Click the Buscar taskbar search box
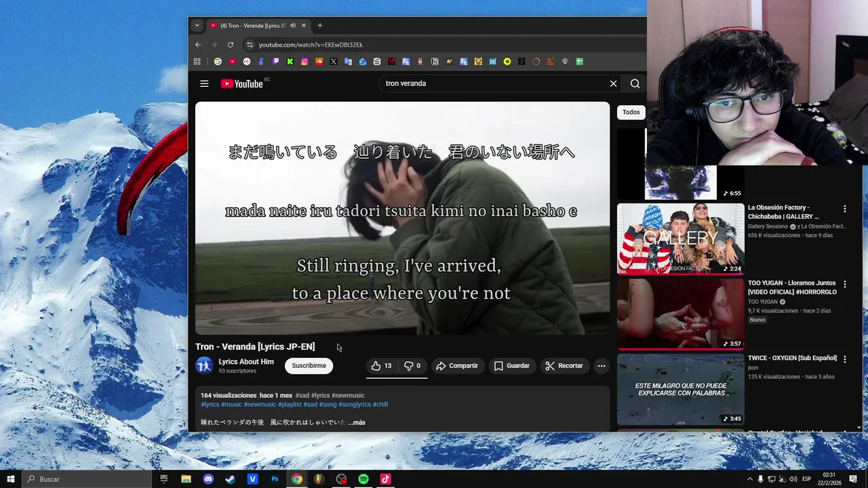 [87, 479]
